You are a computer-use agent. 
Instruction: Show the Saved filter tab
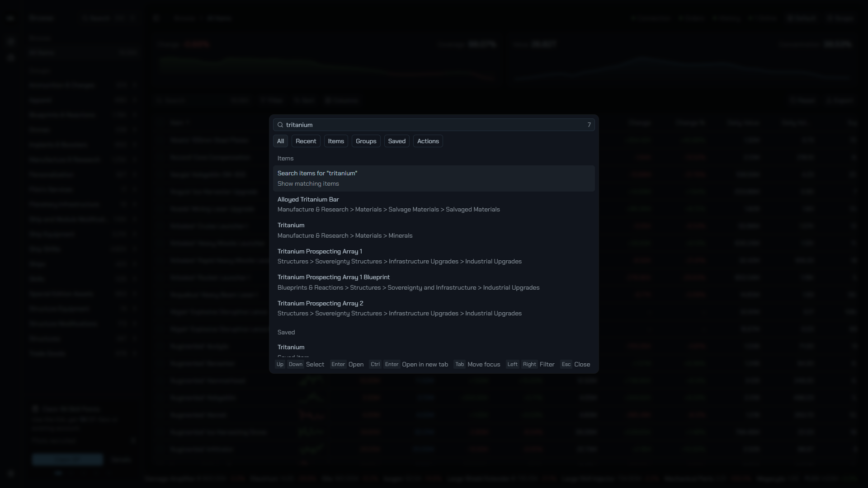click(x=397, y=141)
